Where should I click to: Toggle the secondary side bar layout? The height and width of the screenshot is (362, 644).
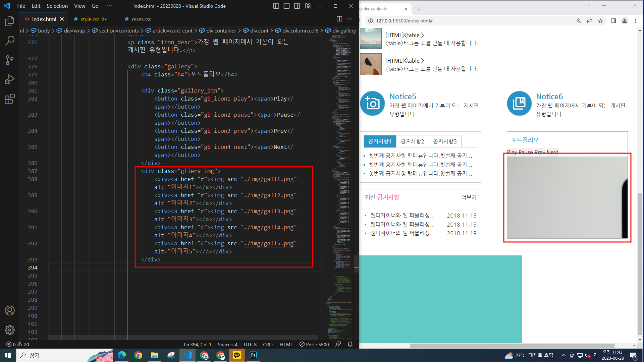[x=297, y=6]
